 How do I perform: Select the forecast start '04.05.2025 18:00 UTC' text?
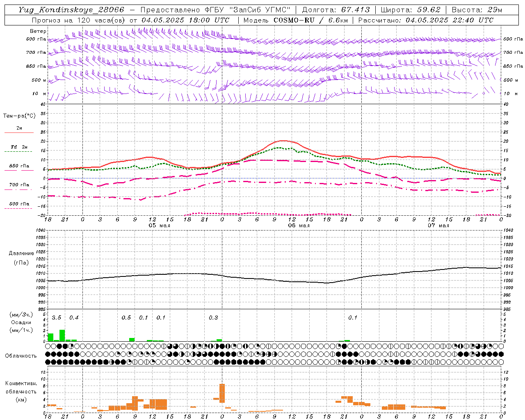[185, 20]
